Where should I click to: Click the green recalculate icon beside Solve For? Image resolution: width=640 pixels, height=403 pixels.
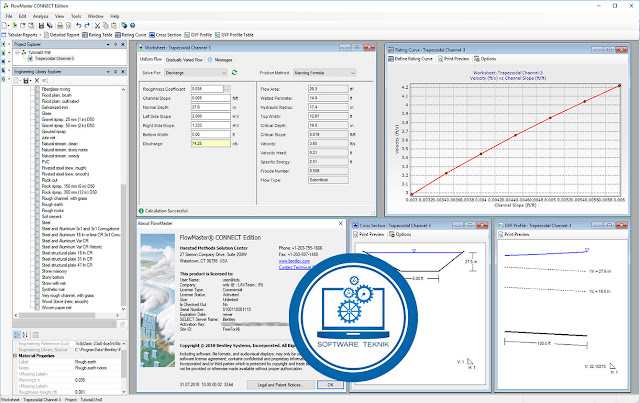tap(234, 73)
